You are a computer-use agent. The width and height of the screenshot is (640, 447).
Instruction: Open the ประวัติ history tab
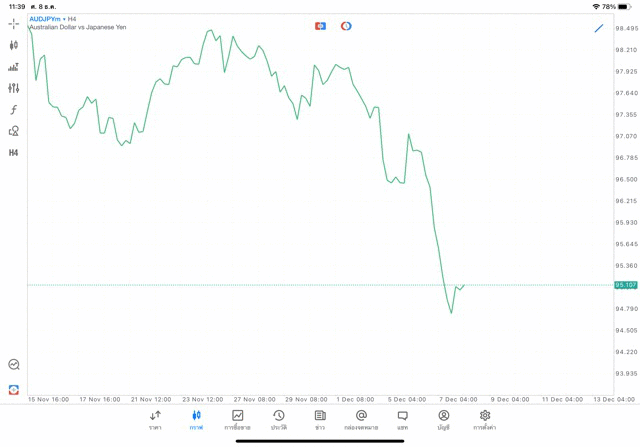click(279, 420)
